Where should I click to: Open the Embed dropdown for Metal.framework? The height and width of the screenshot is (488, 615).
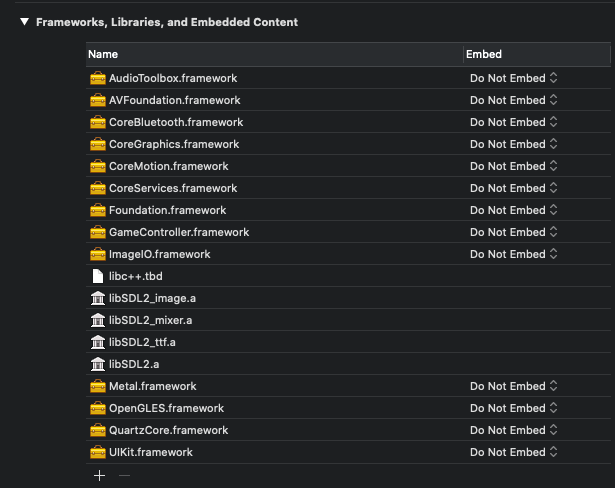513,386
